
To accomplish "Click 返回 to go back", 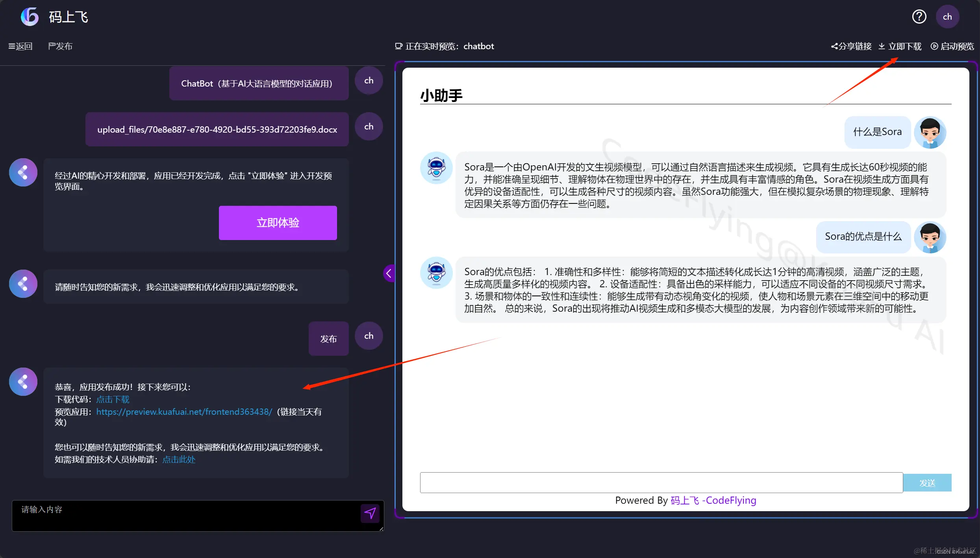I will click(20, 46).
